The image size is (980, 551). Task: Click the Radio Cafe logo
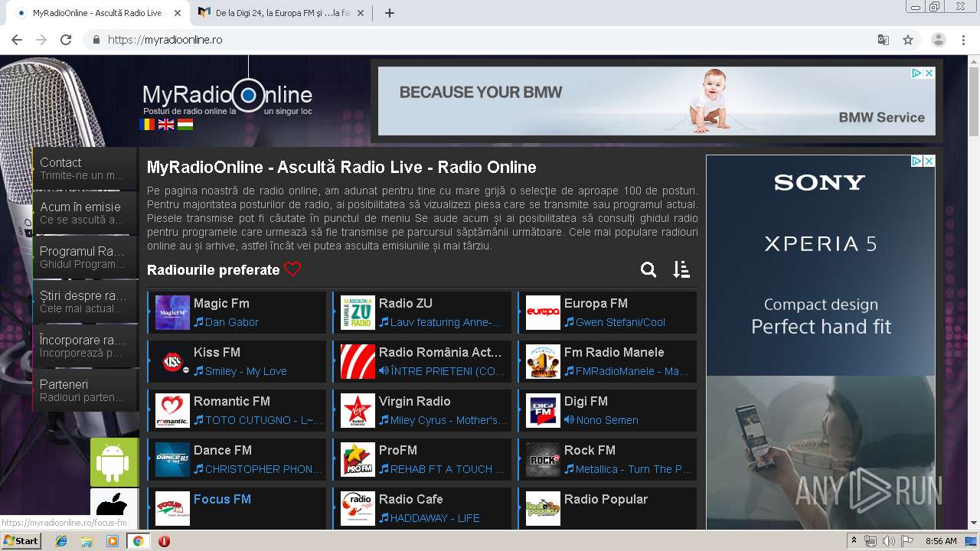[x=358, y=509]
